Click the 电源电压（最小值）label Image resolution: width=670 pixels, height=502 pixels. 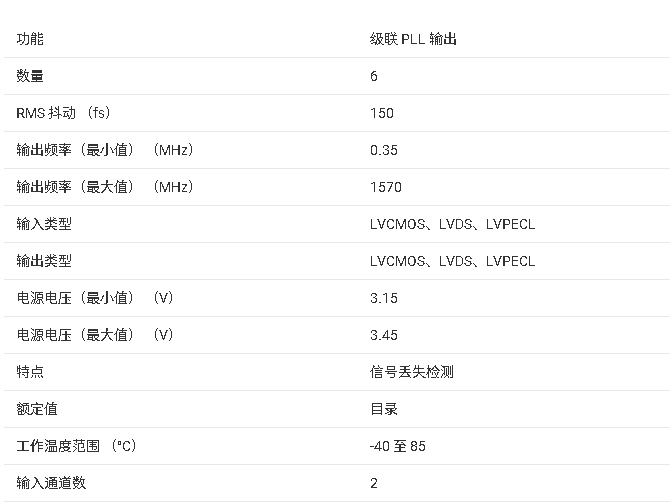95,298
